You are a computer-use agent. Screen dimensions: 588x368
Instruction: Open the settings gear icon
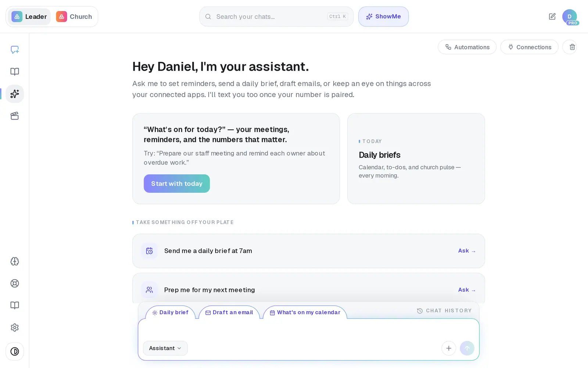[15, 328]
